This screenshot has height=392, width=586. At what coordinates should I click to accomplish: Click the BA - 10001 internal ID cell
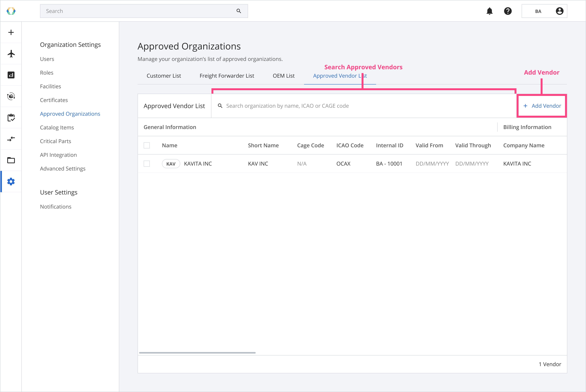(389, 164)
